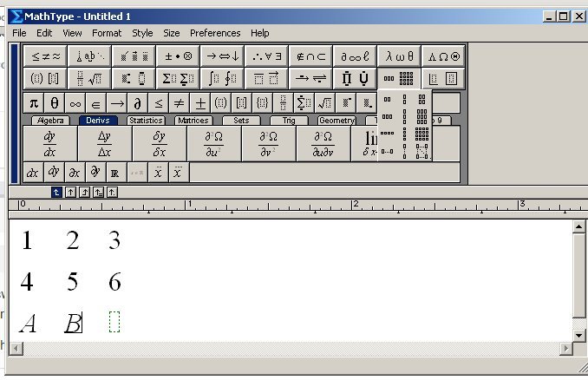Viewport: 588px width, 380px height.
Task: Choose variable-size matrix from dropdown palette
Action: [x=421, y=151]
